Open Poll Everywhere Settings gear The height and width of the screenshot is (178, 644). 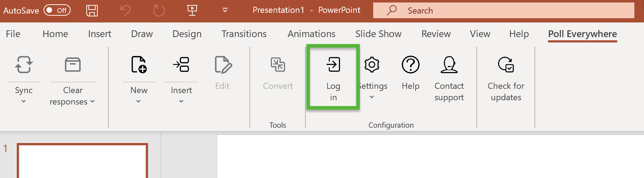point(372,65)
